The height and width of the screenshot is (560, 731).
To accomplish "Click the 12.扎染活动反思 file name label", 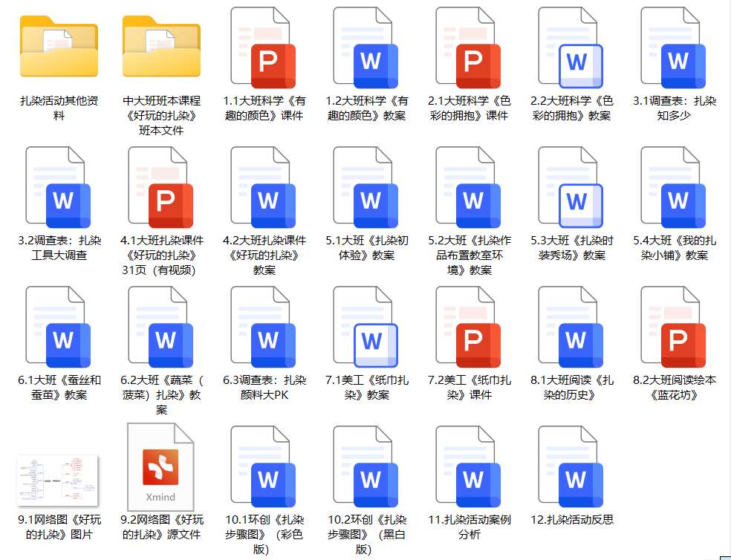I will pos(572,520).
